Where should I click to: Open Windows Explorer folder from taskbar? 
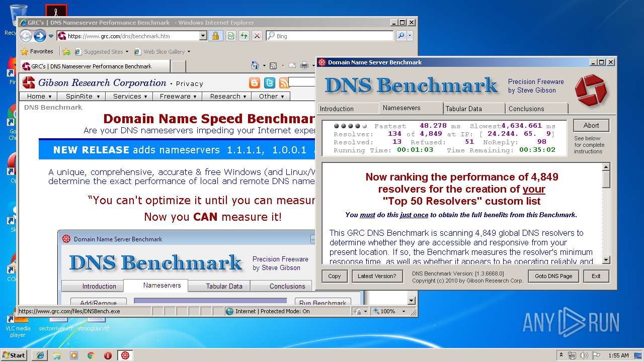[x=57, y=355]
